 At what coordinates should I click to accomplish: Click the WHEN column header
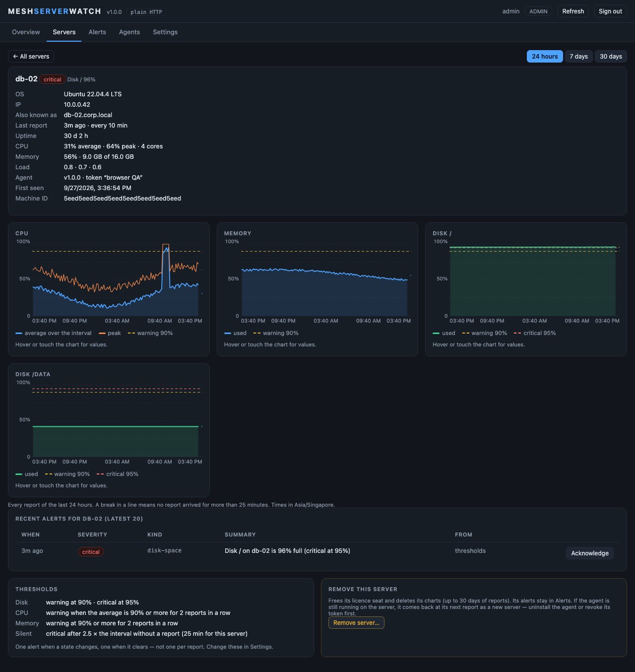coord(30,535)
